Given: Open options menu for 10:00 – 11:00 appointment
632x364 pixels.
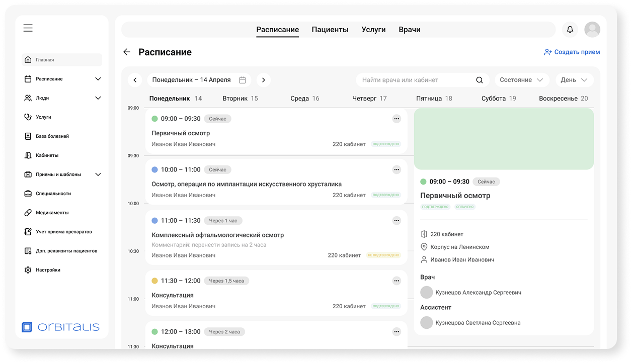Looking at the screenshot, I should click(397, 169).
